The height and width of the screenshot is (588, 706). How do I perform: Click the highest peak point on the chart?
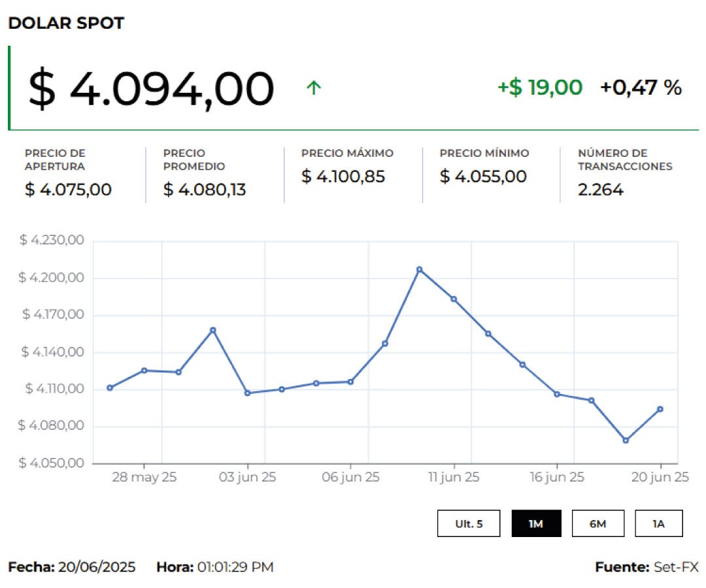420,269
